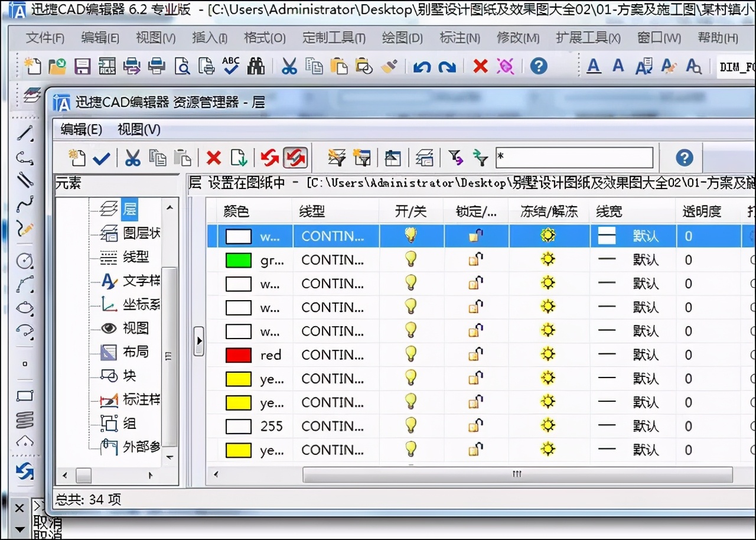Screen dimensions: 756x540
Task: Open the binoculars Find tool
Action: point(256,66)
